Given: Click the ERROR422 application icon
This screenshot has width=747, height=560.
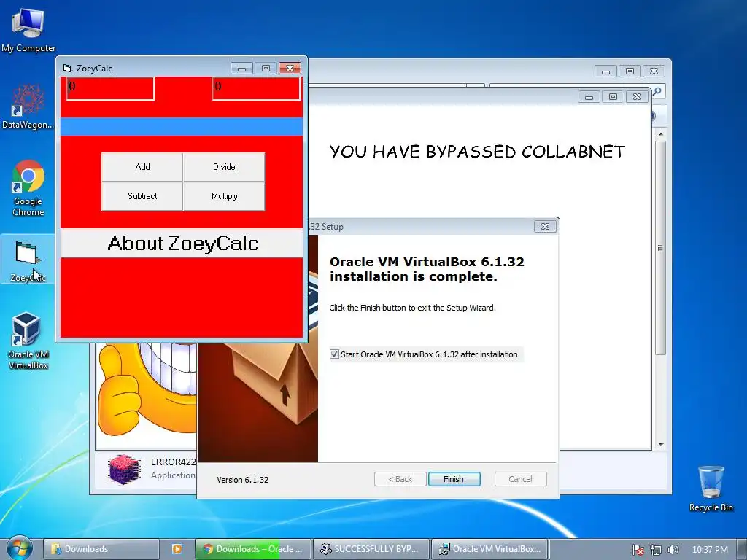Looking at the screenshot, I should [x=124, y=469].
